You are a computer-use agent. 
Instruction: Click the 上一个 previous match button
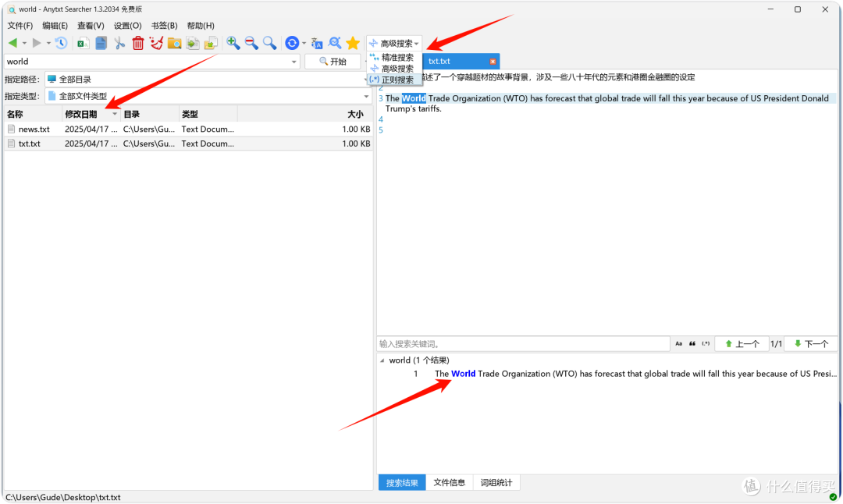[x=742, y=344]
